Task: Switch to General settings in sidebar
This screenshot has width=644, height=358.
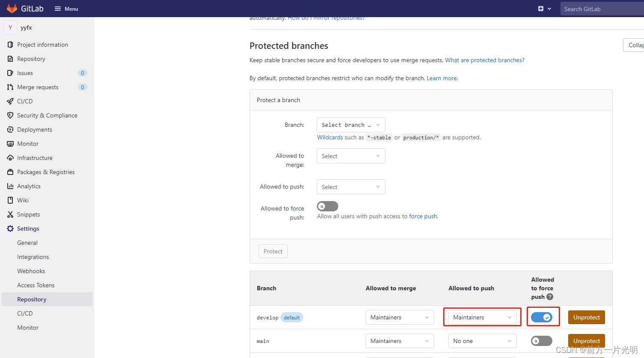Action: [x=27, y=243]
